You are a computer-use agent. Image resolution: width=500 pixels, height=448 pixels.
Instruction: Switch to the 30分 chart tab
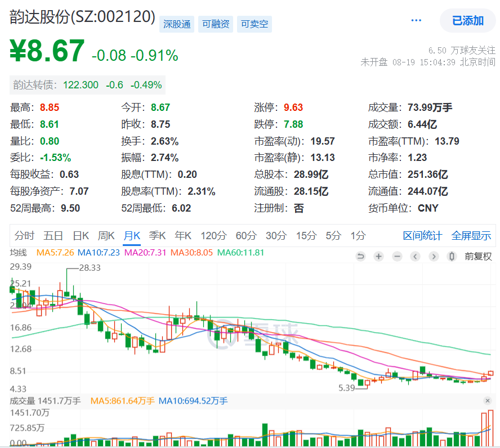(276, 236)
